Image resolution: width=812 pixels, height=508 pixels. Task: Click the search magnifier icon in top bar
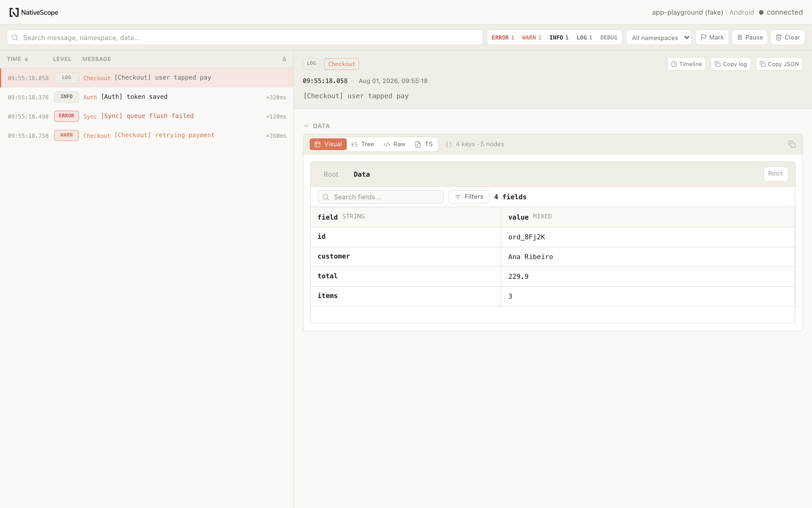tap(15, 38)
